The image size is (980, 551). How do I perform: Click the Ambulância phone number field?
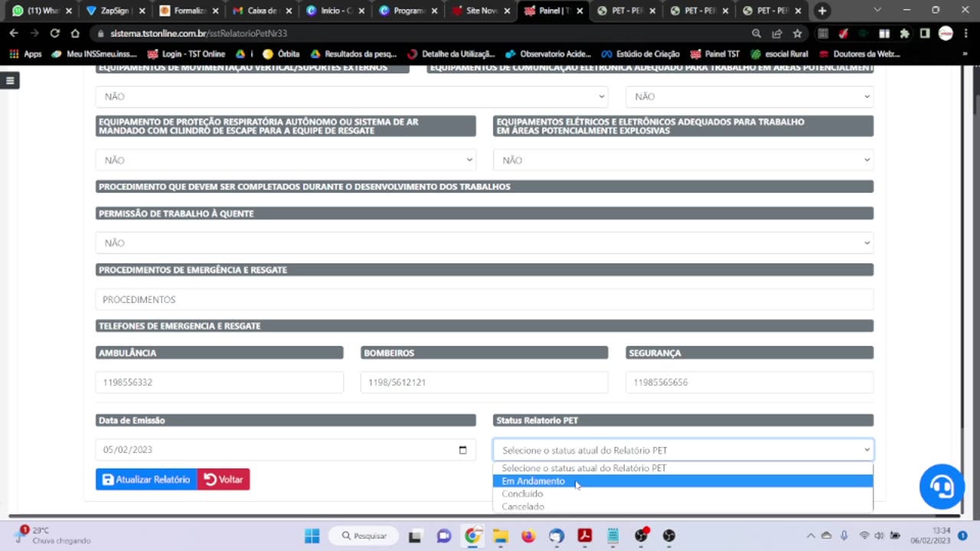coord(220,382)
